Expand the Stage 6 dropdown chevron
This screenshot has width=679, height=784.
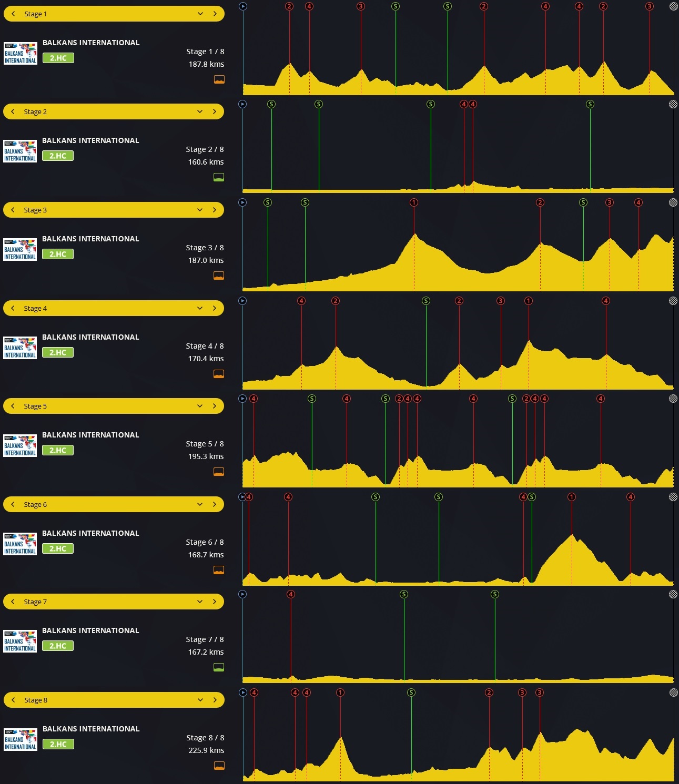tap(200, 504)
